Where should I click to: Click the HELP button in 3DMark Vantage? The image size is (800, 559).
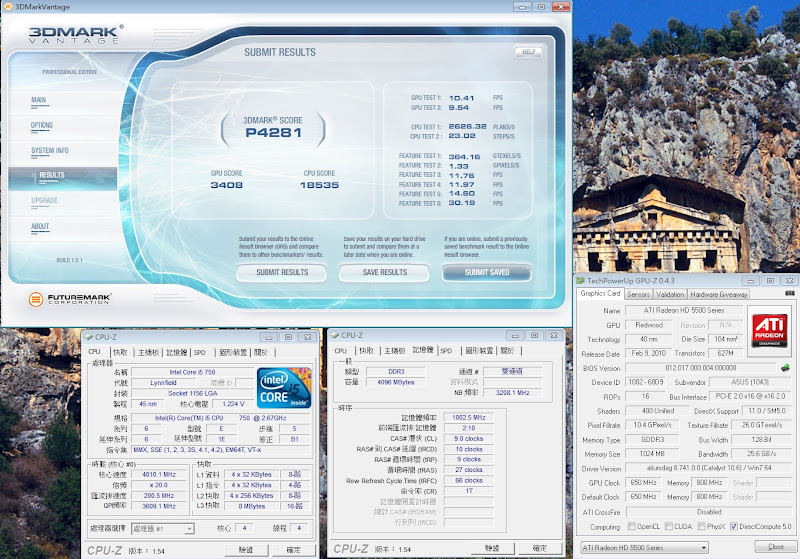[x=529, y=52]
